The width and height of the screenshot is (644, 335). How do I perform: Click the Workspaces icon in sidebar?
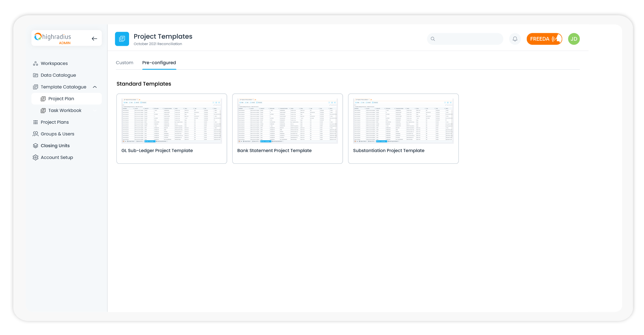[36, 64]
